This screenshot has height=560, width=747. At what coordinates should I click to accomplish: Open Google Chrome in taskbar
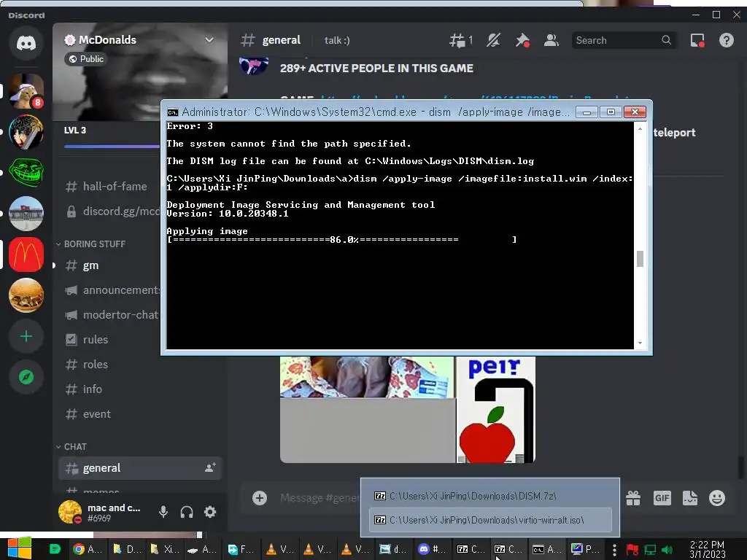coord(88,549)
